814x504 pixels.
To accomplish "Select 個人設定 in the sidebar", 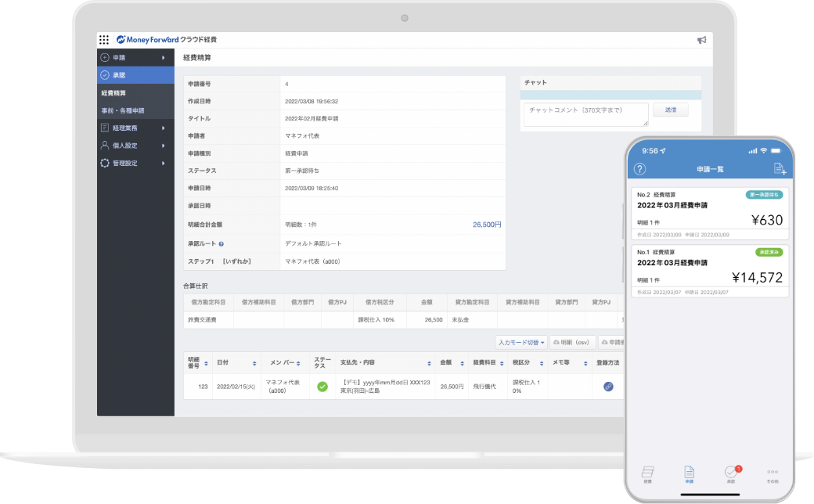I will click(135, 146).
